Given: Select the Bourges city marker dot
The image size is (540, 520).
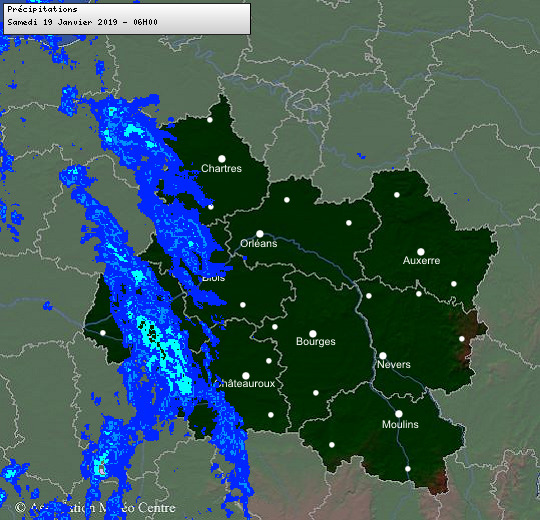Looking at the screenshot, I should (313, 334).
